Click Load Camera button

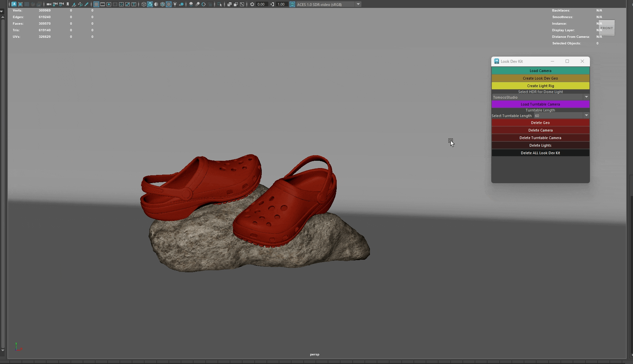tap(540, 71)
